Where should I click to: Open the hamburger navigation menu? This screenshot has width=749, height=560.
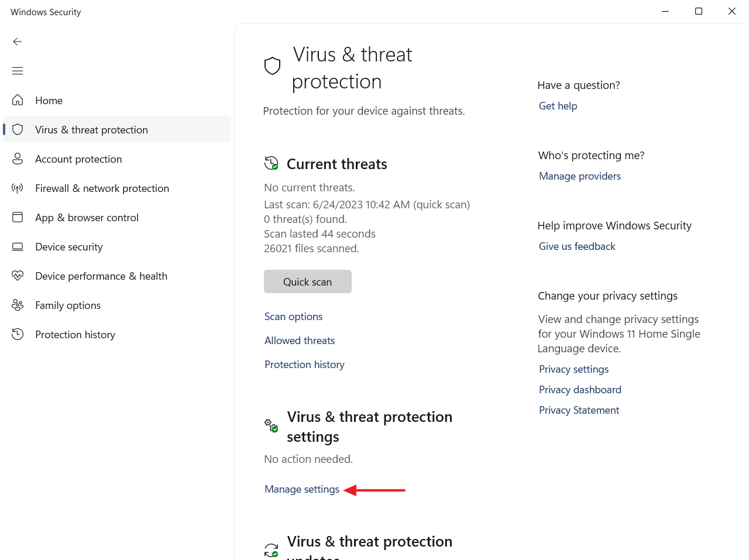tap(18, 71)
